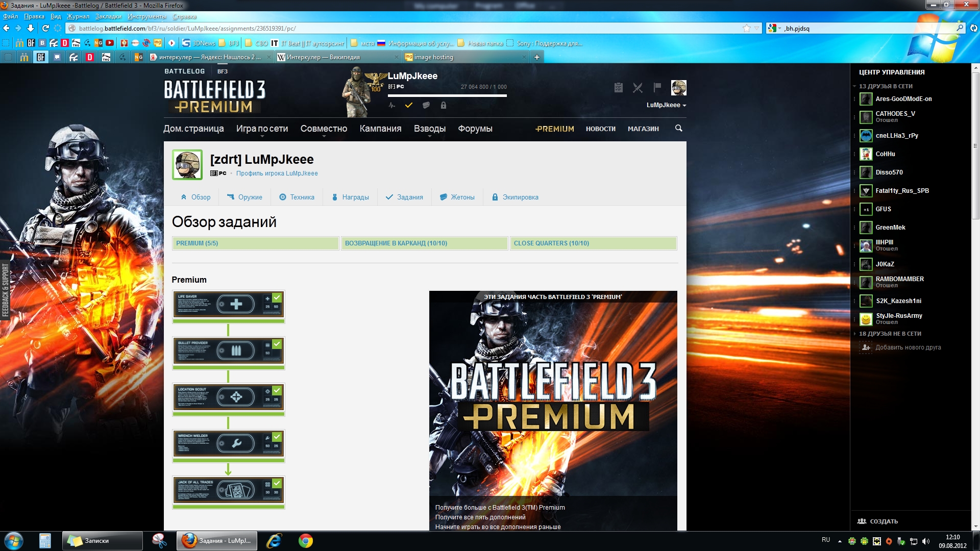Open the BF3 bookmarks folder
The image size is (980, 551).
[x=229, y=43]
